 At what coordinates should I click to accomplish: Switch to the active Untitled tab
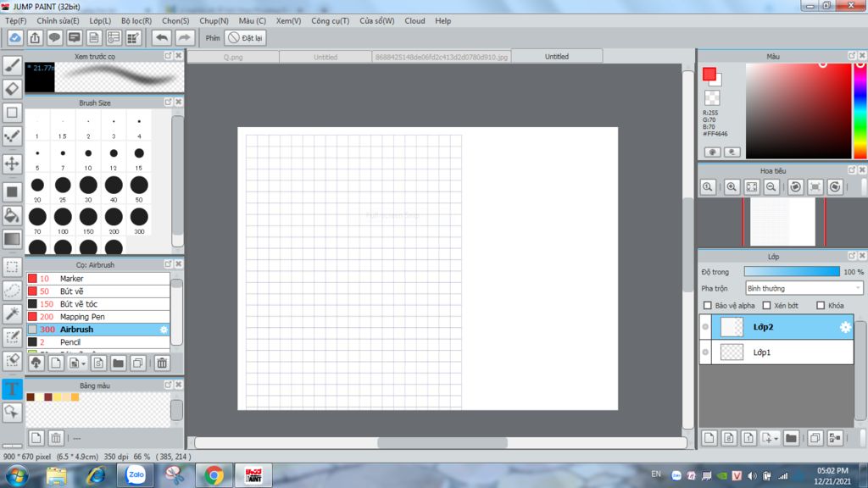556,57
